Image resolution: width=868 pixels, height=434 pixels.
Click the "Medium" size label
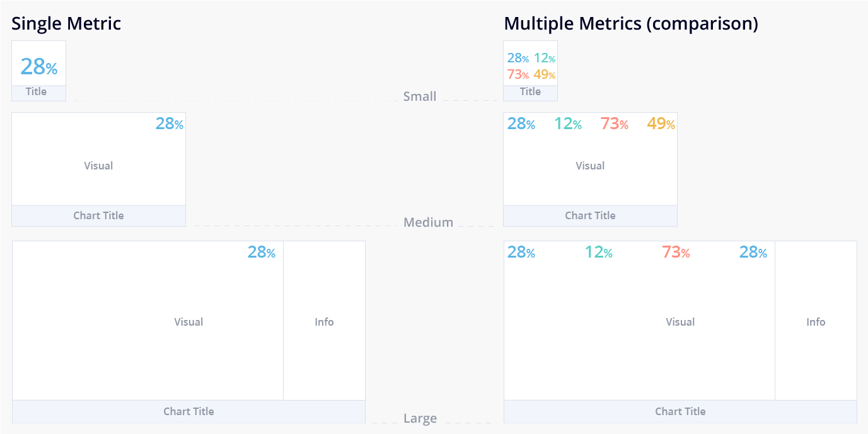[428, 222]
